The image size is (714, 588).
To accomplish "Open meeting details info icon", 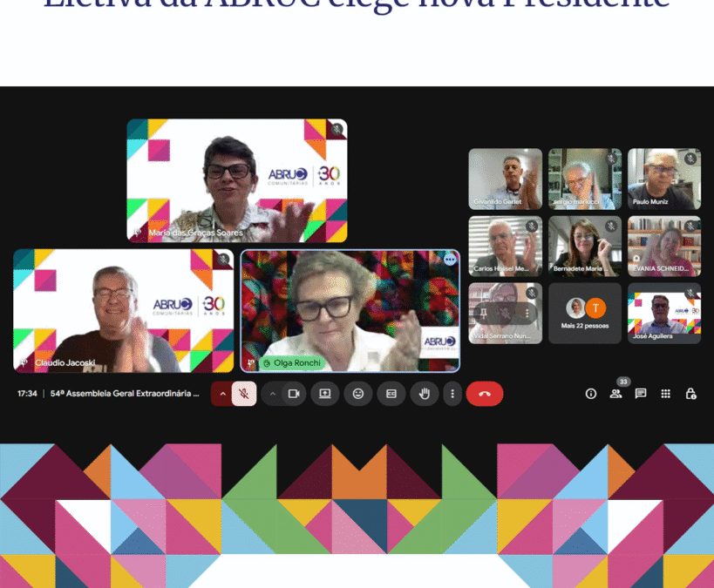I will coord(591,394).
